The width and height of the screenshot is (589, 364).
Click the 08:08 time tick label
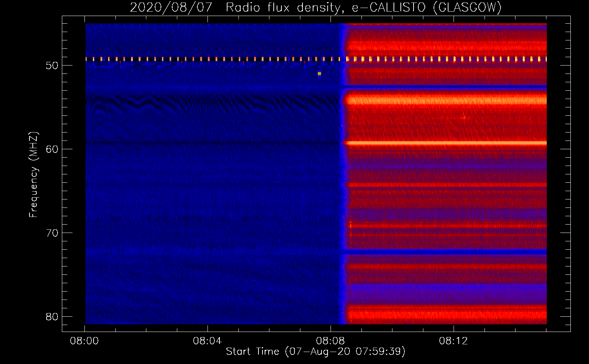tap(331, 341)
